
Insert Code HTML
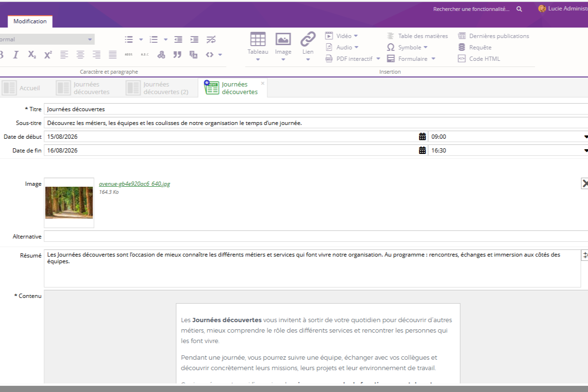point(479,59)
